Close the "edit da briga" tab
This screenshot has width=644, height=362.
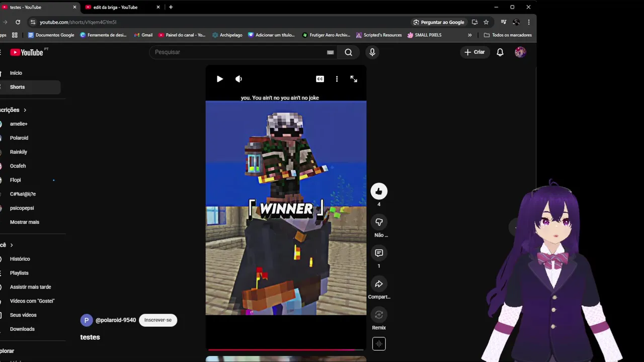click(x=158, y=7)
